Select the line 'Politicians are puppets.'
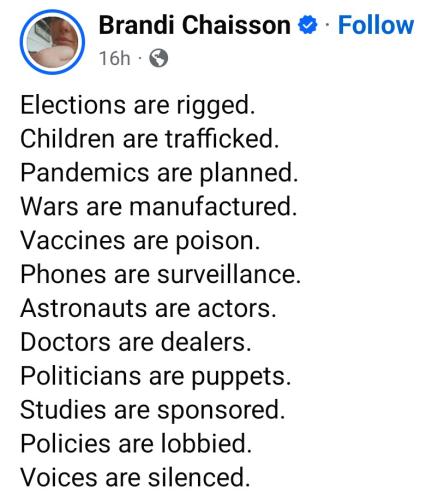Image resolution: width=432 pixels, height=500 pixels. click(x=156, y=377)
